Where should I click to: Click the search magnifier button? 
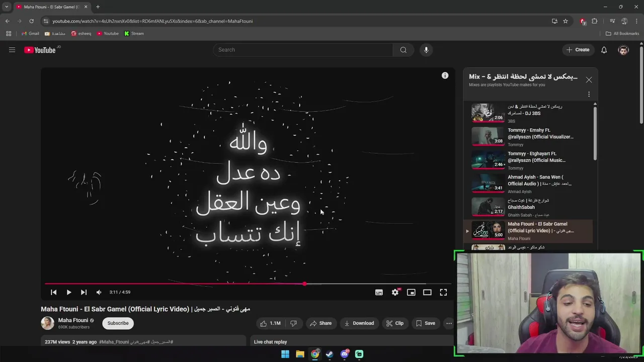coord(403,50)
